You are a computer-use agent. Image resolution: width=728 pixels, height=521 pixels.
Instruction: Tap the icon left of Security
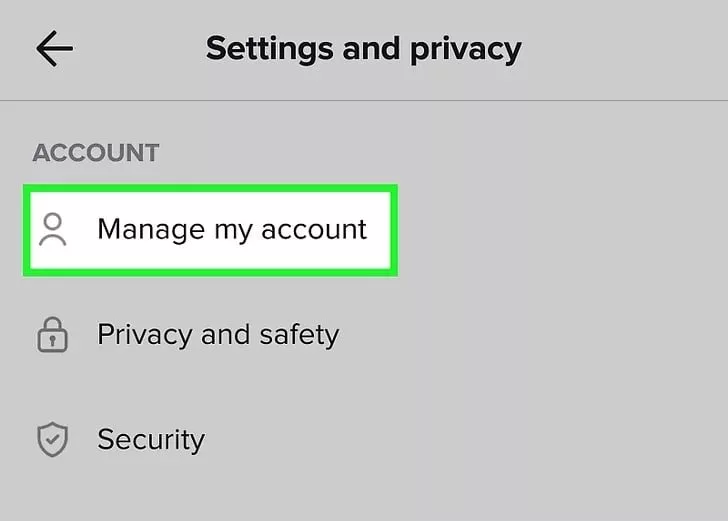(52, 440)
